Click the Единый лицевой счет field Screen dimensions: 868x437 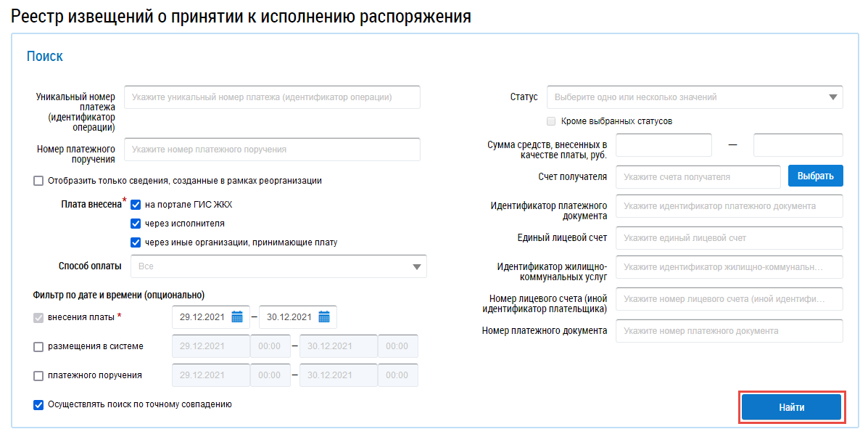point(729,238)
